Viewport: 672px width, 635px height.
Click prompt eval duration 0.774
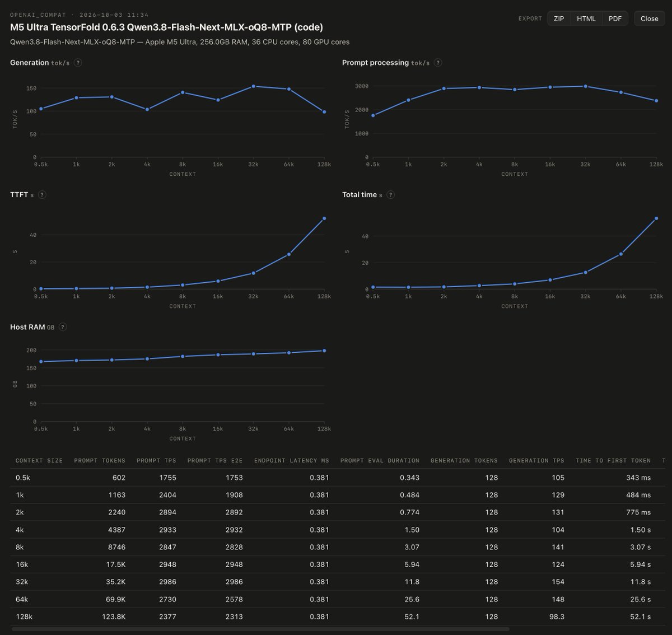[409, 512]
